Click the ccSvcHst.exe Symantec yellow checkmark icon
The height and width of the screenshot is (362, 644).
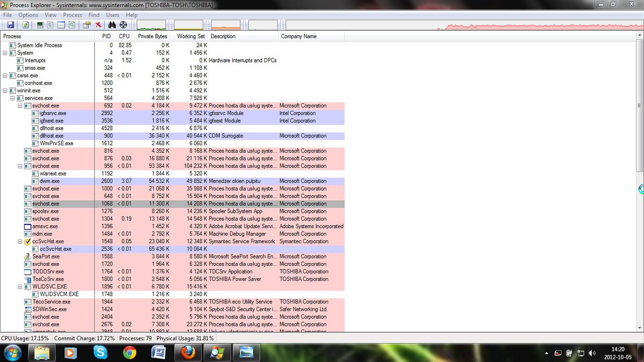coord(28,241)
